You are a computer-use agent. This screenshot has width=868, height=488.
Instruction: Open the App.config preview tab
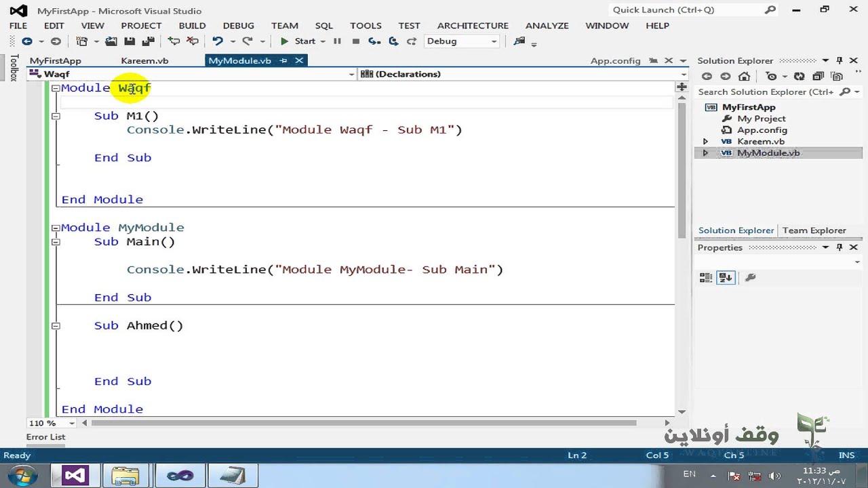pos(615,60)
